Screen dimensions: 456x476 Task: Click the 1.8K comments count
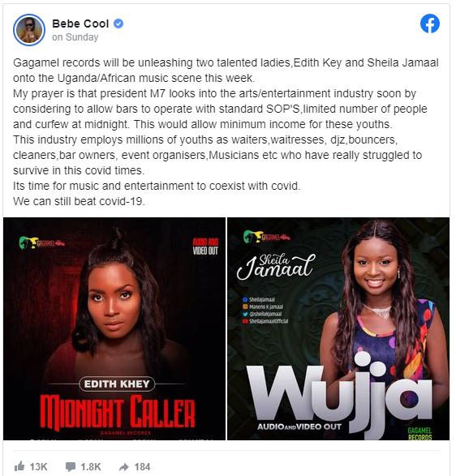tap(91, 466)
